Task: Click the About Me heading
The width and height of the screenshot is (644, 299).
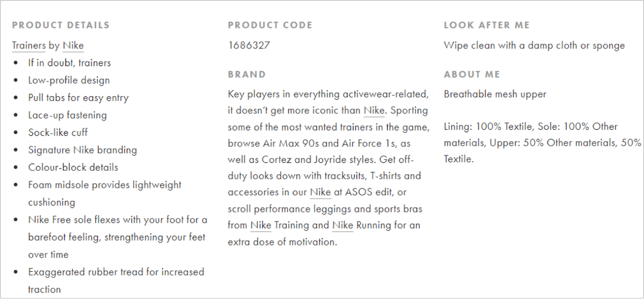Action: click(472, 75)
